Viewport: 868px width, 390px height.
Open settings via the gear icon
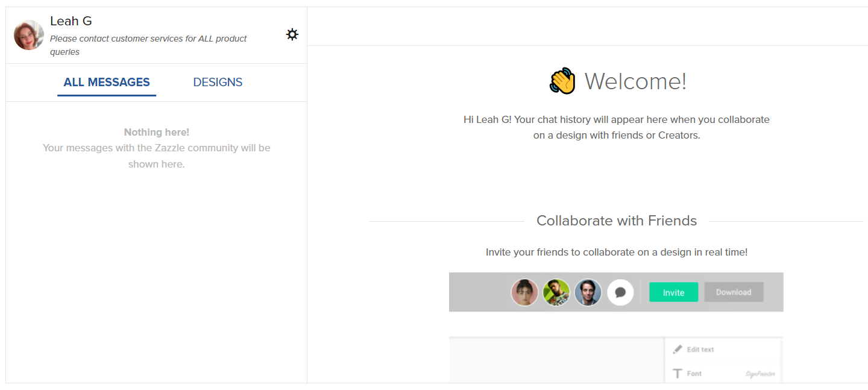292,34
